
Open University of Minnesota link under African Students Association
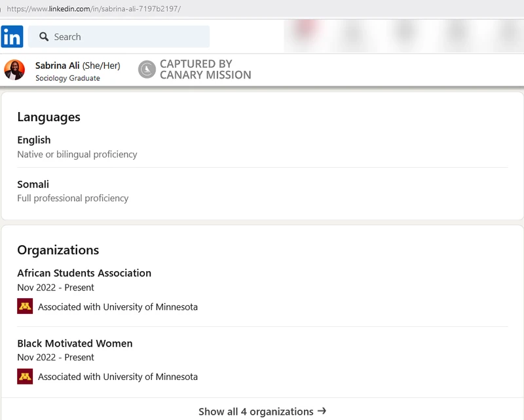(x=118, y=307)
